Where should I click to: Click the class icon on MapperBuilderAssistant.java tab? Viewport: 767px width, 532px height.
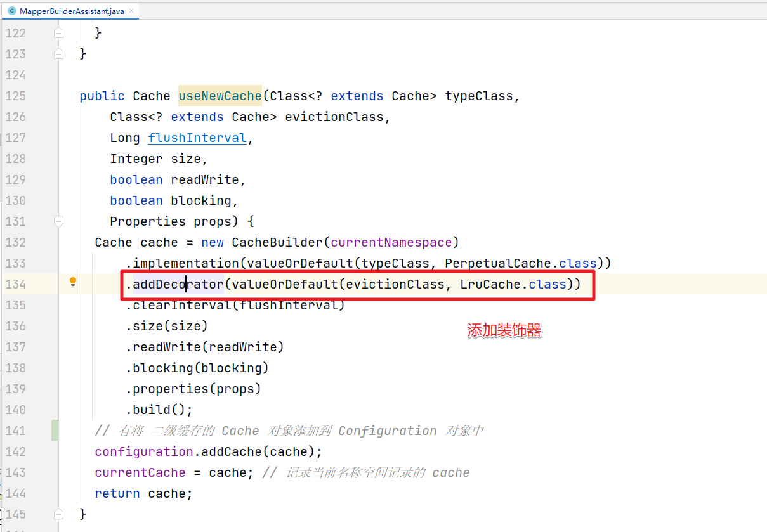point(11,11)
